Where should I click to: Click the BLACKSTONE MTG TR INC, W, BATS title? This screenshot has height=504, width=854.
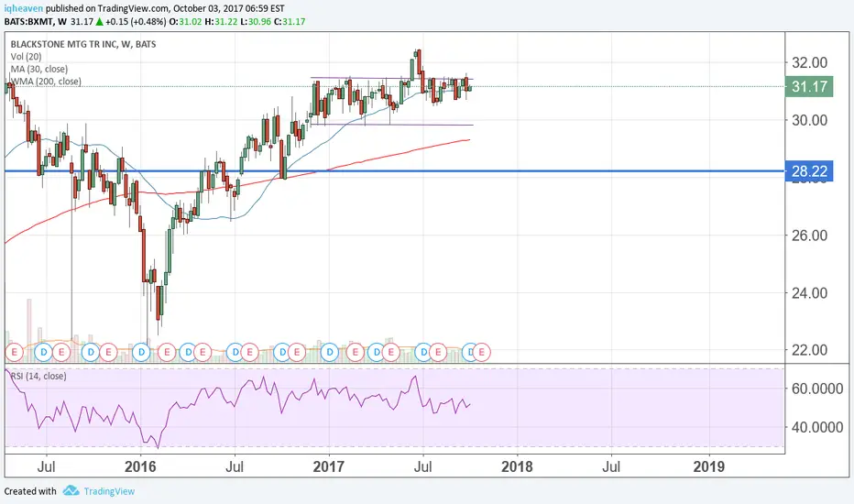click(x=83, y=44)
